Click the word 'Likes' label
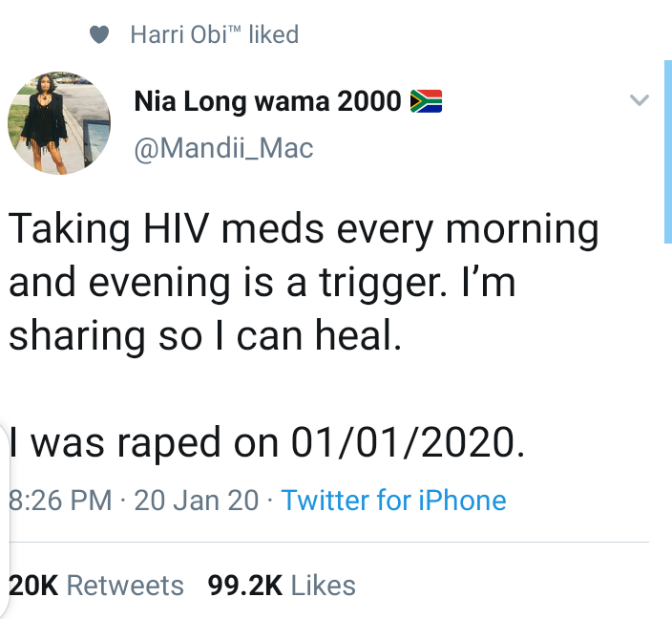 [324, 586]
